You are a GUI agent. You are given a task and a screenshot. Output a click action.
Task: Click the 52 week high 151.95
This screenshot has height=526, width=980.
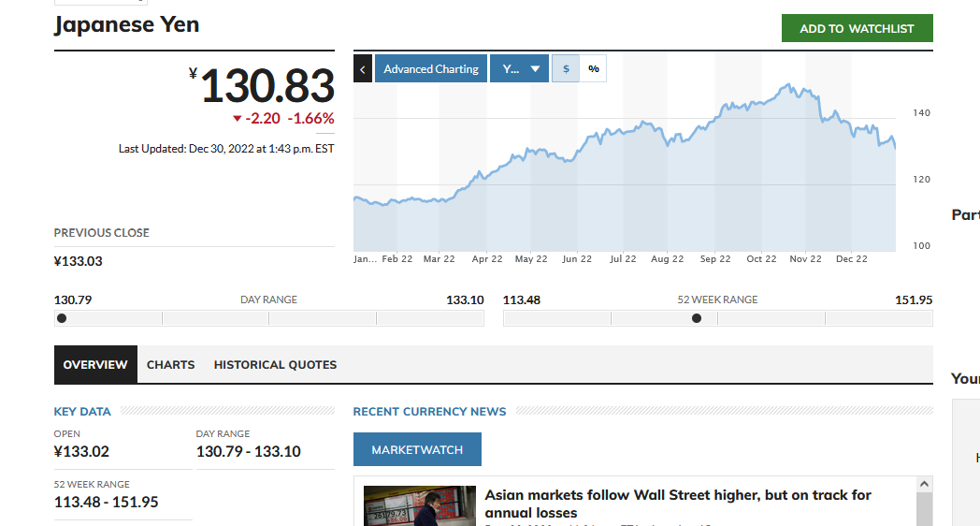coord(913,300)
